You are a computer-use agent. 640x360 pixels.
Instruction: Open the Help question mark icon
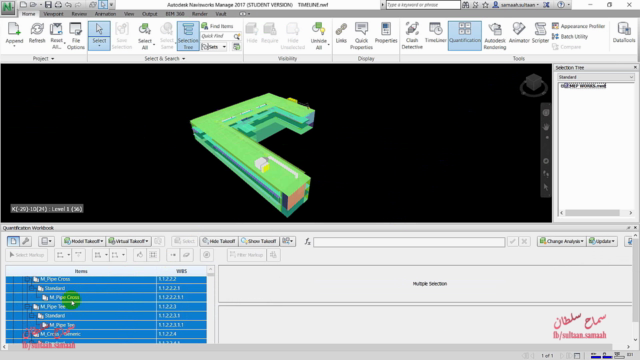point(561,5)
